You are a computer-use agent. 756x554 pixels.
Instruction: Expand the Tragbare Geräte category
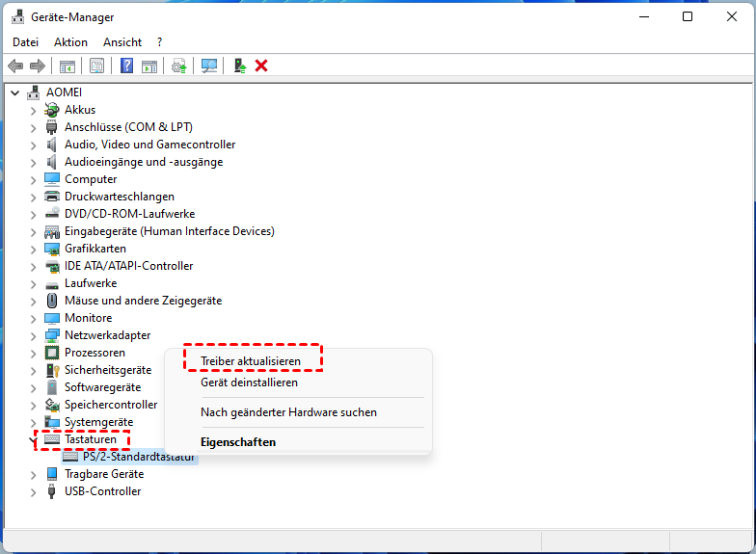pyautogui.click(x=33, y=474)
